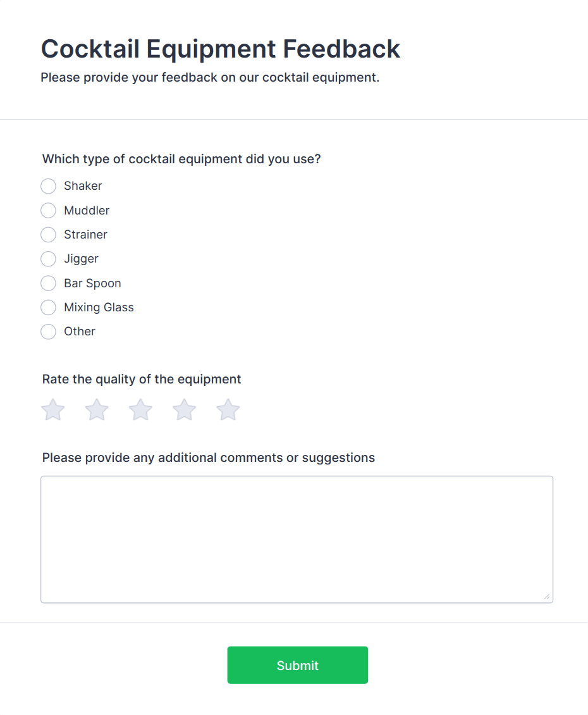The width and height of the screenshot is (588, 715).
Task: Click the Shaker label text
Action: pos(83,186)
